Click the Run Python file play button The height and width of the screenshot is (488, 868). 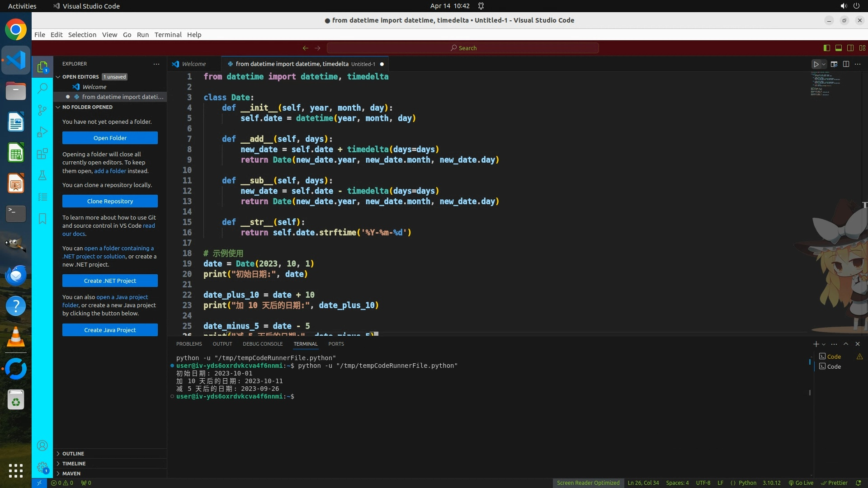[x=816, y=64]
